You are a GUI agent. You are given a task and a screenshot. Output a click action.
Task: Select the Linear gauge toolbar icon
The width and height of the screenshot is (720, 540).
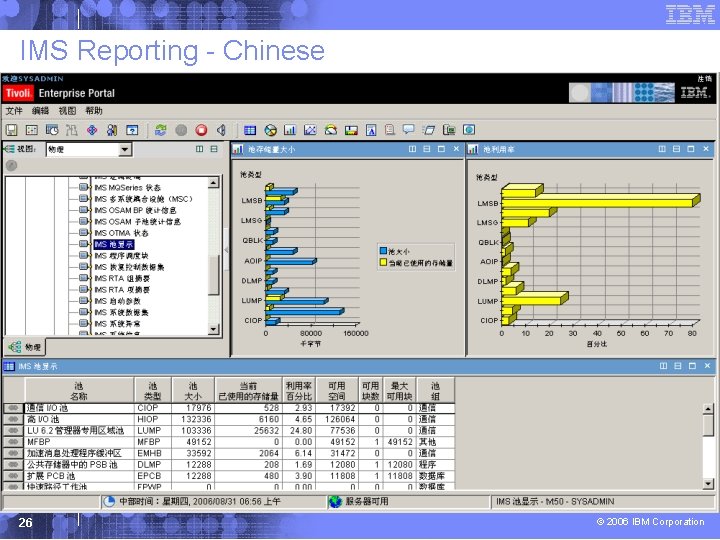click(x=351, y=130)
